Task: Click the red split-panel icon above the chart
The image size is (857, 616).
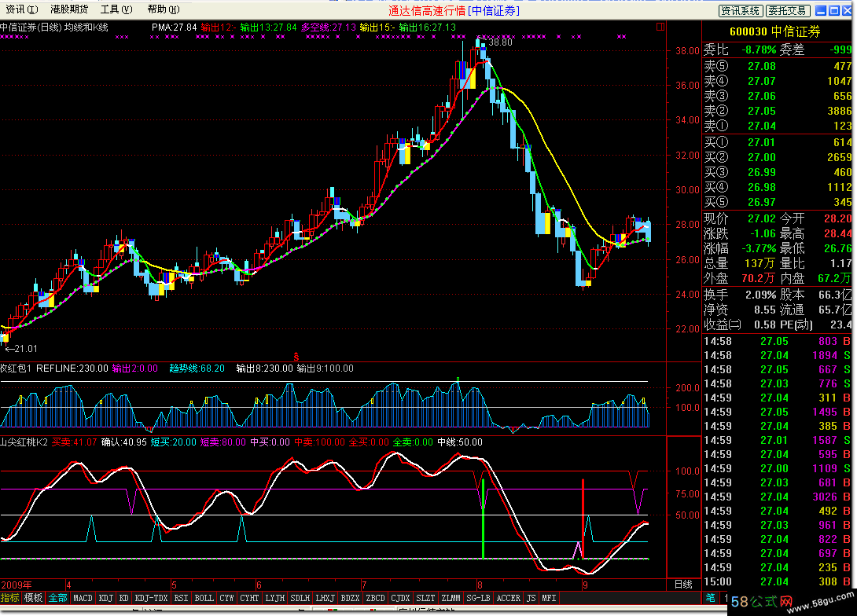Action: 660,27
